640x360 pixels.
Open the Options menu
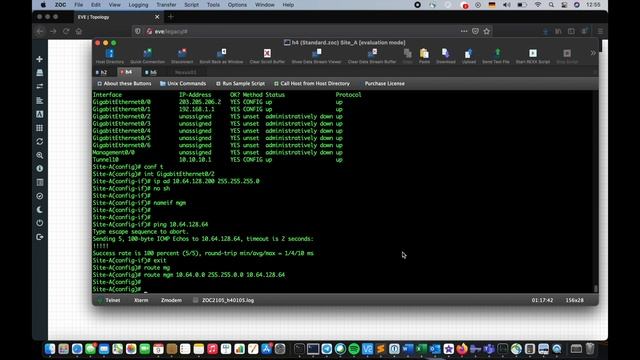coord(237,5)
